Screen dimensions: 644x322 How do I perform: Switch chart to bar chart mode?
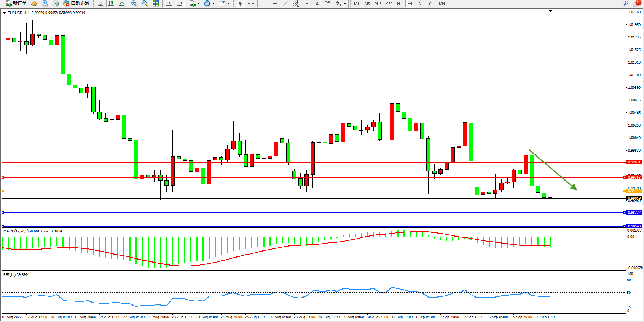100,3
